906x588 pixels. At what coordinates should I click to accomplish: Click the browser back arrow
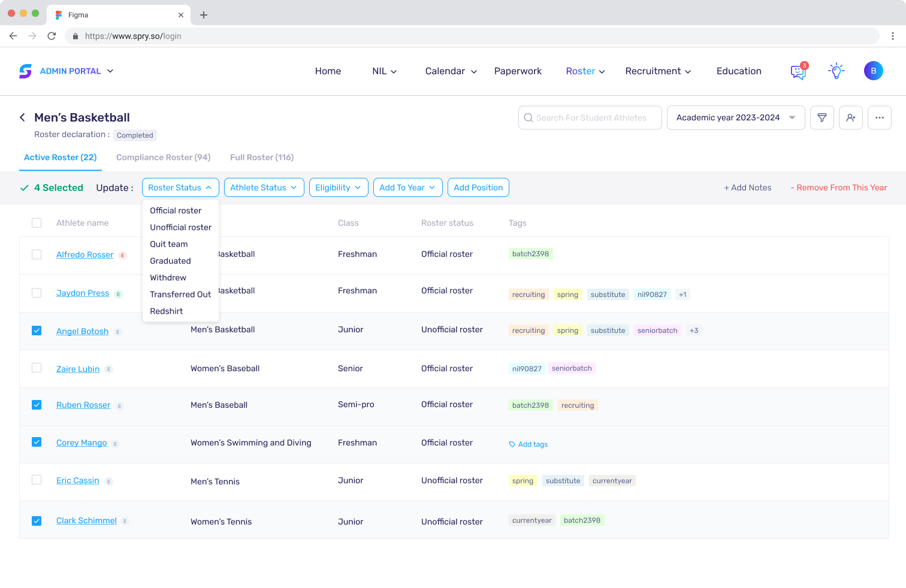coord(13,36)
